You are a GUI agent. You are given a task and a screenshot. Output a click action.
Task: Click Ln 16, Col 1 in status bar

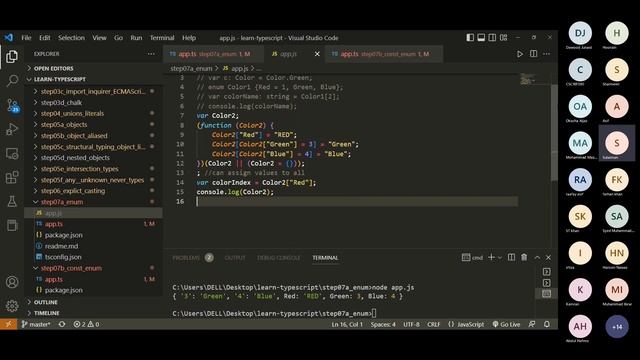[347, 324]
